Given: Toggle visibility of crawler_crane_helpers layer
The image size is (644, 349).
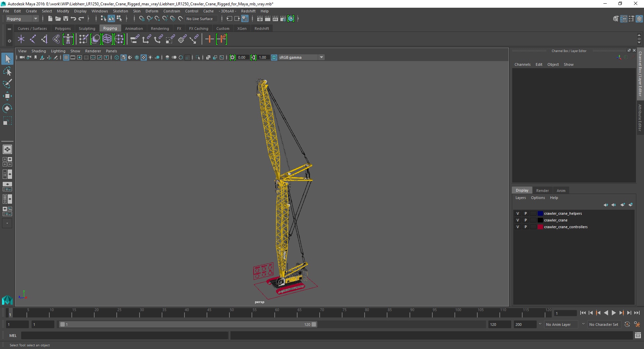Looking at the screenshot, I should (x=518, y=213).
